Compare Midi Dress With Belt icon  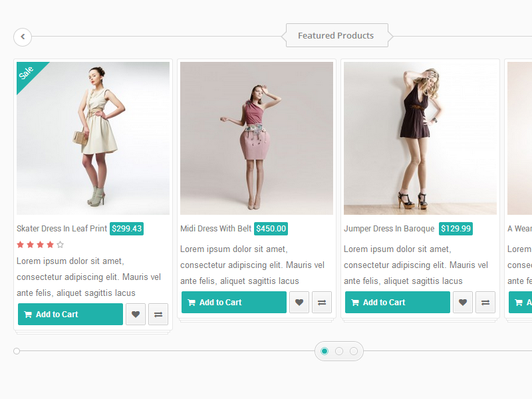point(322,302)
